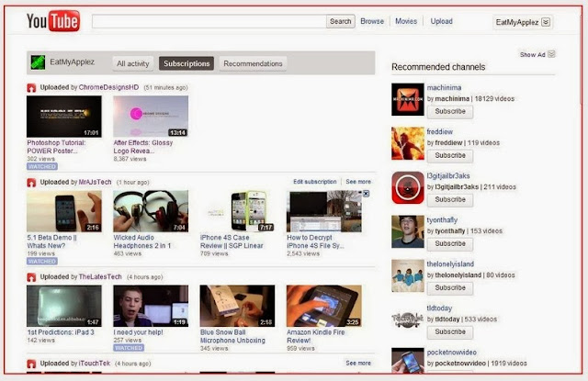This screenshot has width=588, height=381.
Task: Open thelonelyisland channel avatar
Action: click(408, 275)
